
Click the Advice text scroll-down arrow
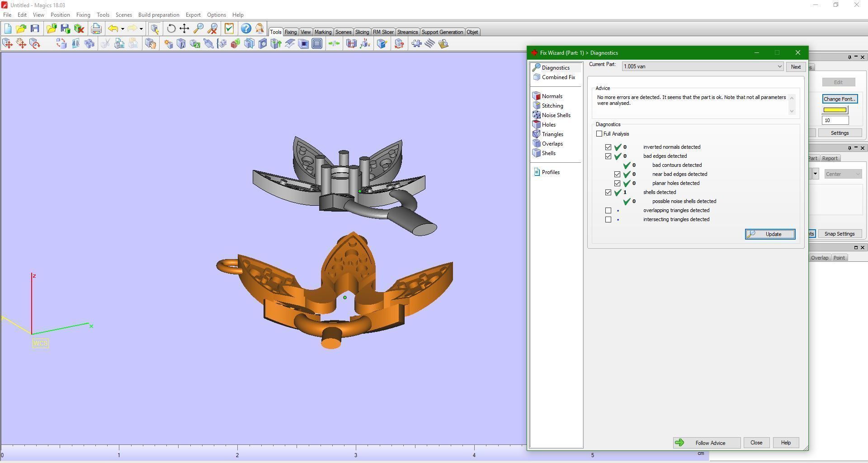pyautogui.click(x=792, y=111)
